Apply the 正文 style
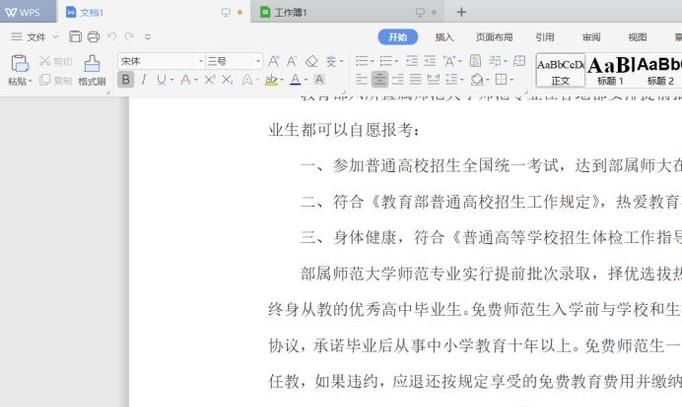Image resolution: width=682 pixels, height=407 pixels. pos(560,70)
